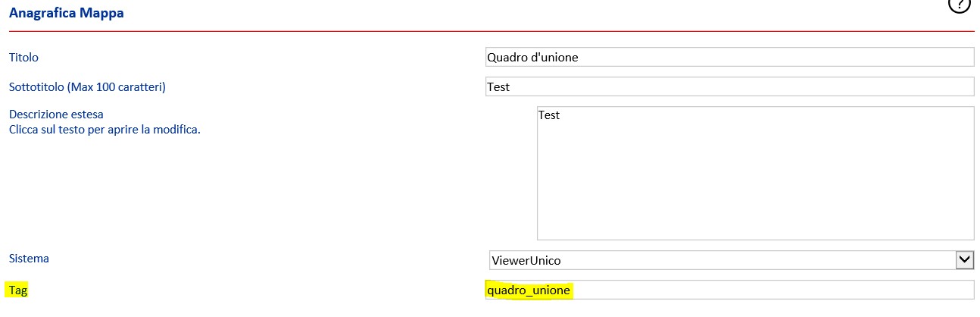Screen dimensions: 980x317
Task: Click the ViewerUnico selected value
Action: point(526,260)
